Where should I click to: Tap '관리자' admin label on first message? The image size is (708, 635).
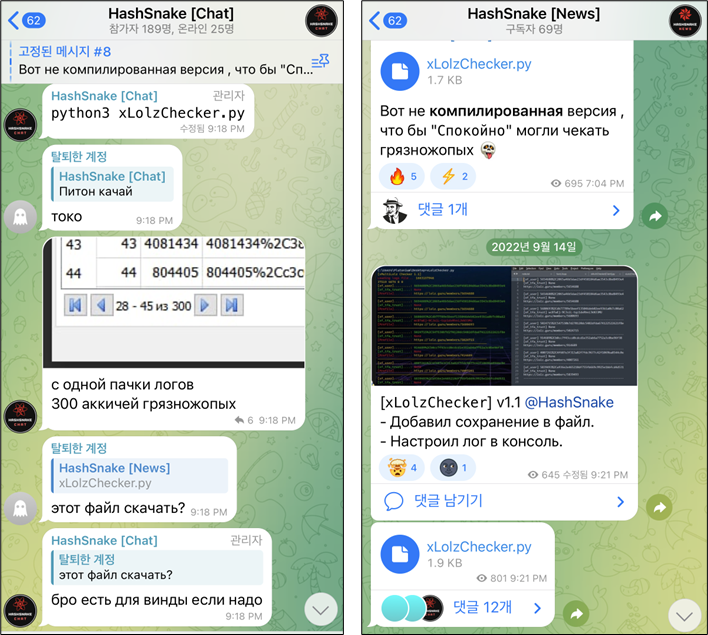pyautogui.click(x=228, y=96)
